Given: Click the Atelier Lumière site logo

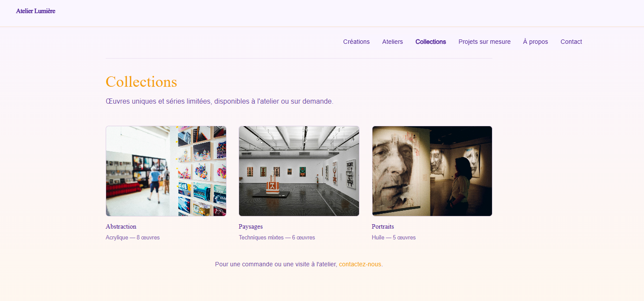Looking at the screenshot, I should (36, 11).
